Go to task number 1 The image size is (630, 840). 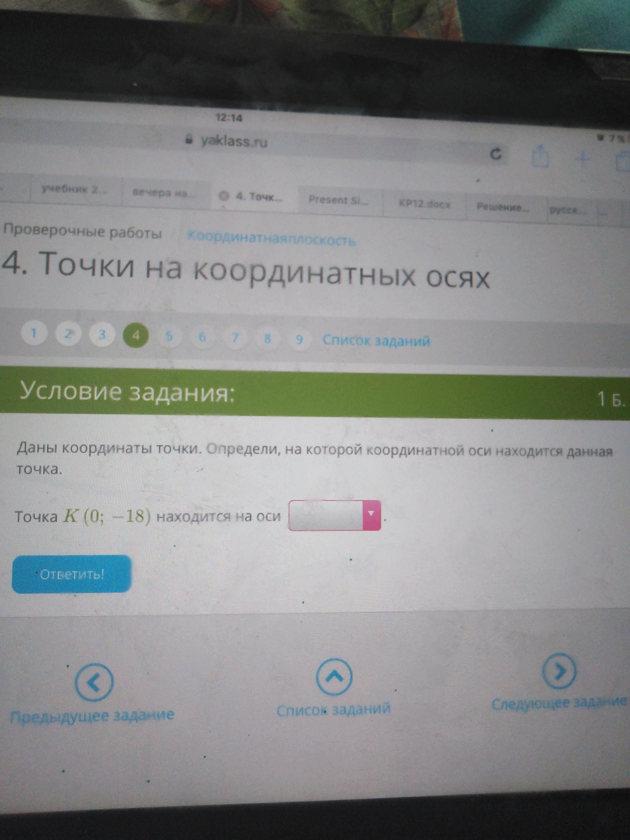[x=34, y=333]
